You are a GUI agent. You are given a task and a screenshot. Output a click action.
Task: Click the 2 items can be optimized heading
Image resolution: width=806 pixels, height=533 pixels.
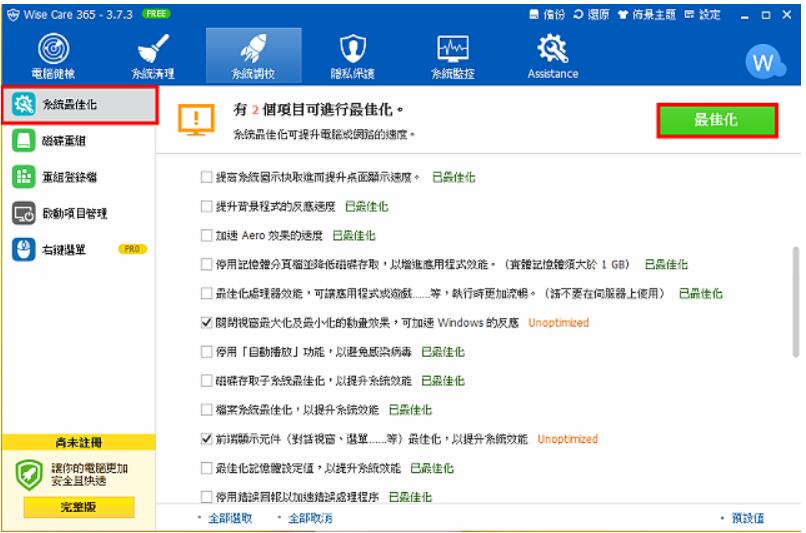[x=318, y=109]
